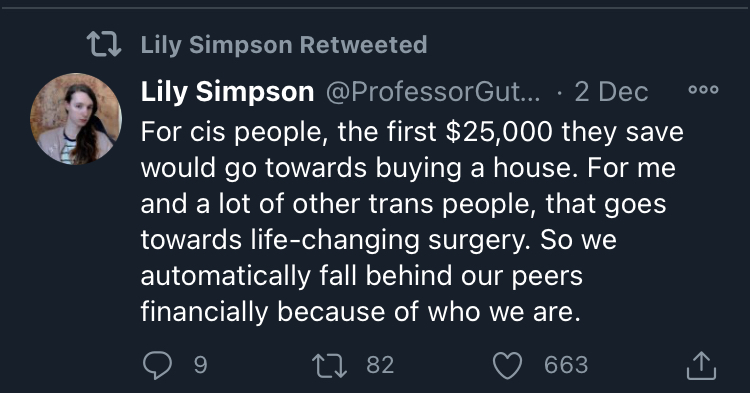Screen dimensions: 750x393
Task: Select the 'Lily Simpson Retweeted' label
Action: pyautogui.click(x=284, y=45)
